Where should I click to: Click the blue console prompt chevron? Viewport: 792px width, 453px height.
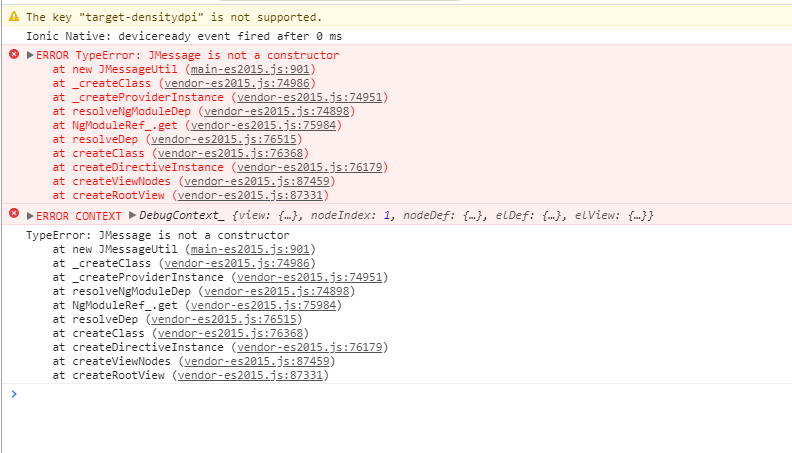(13, 394)
